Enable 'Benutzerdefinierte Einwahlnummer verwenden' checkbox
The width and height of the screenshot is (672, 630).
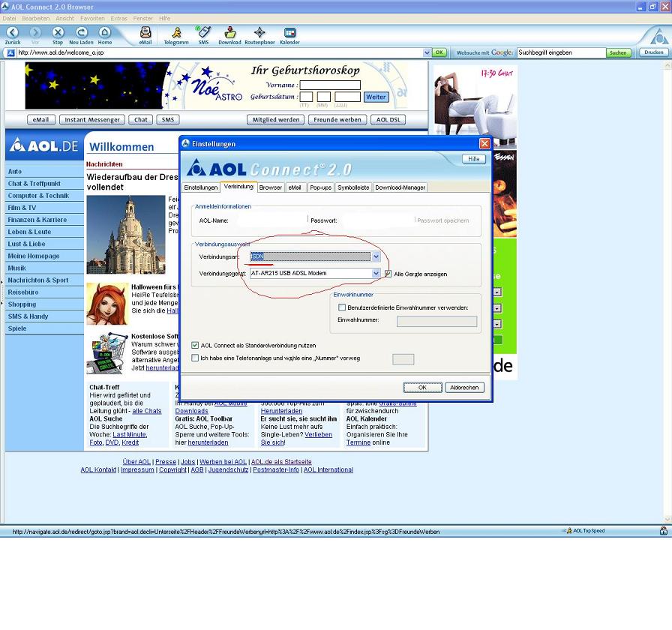click(342, 307)
